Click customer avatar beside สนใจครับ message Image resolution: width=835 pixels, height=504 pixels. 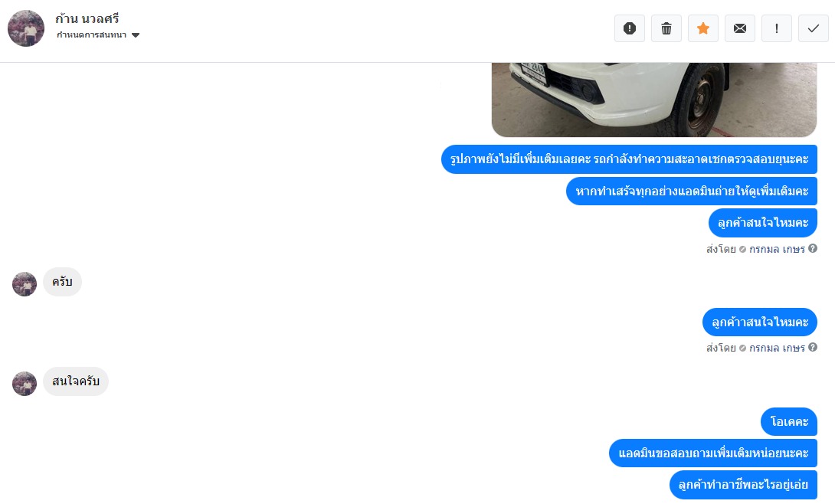pyautogui.click(x=25, y=384)
